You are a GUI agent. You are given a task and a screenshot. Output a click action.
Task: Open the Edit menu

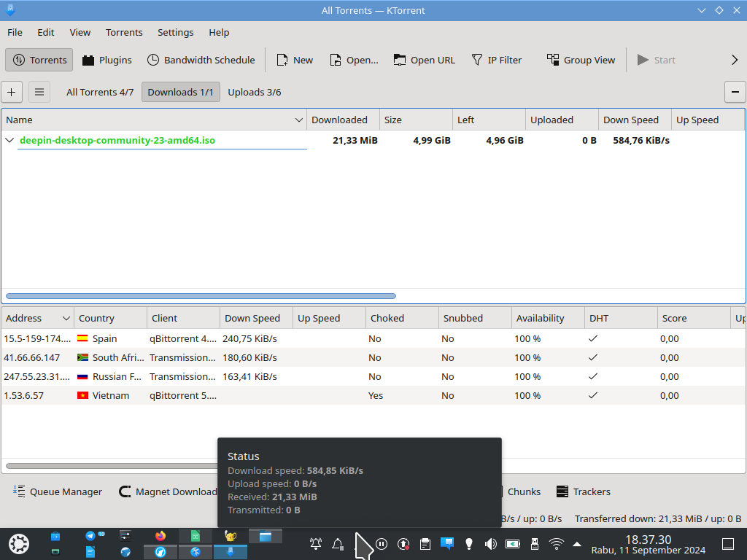point(46,32)
